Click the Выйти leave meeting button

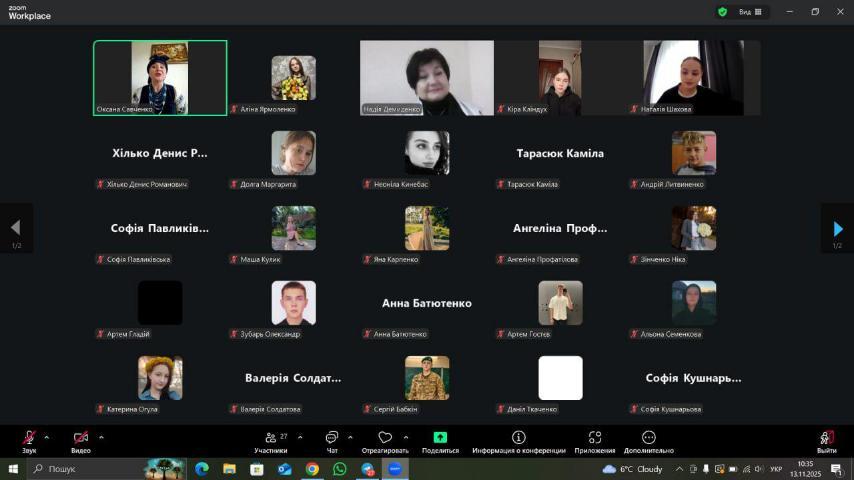(x=826, y=438)
